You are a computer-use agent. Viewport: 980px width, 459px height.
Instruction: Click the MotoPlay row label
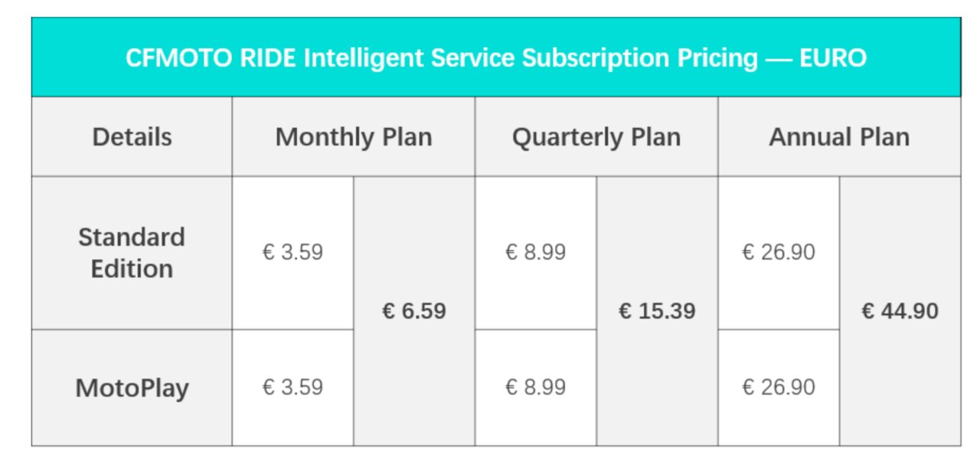coord(132,388)
